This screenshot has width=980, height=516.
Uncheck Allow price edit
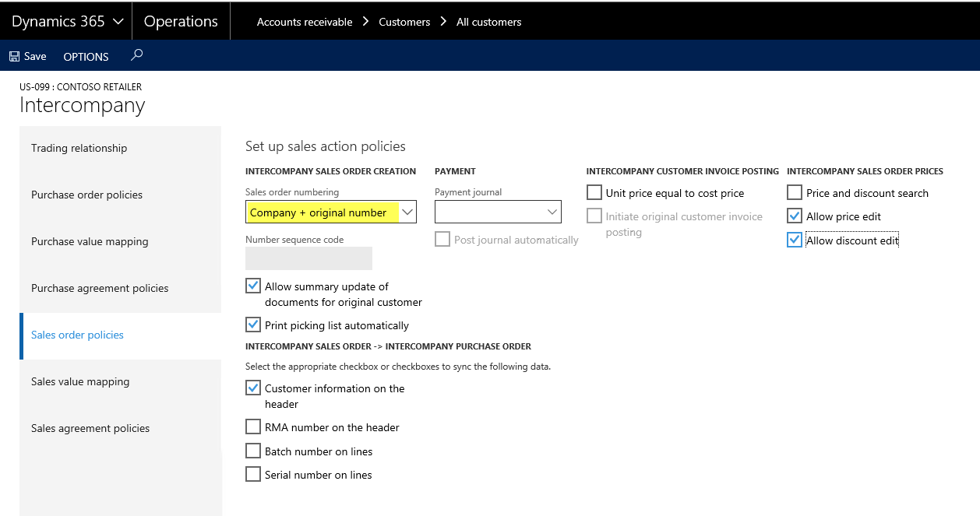click(795, 216)
